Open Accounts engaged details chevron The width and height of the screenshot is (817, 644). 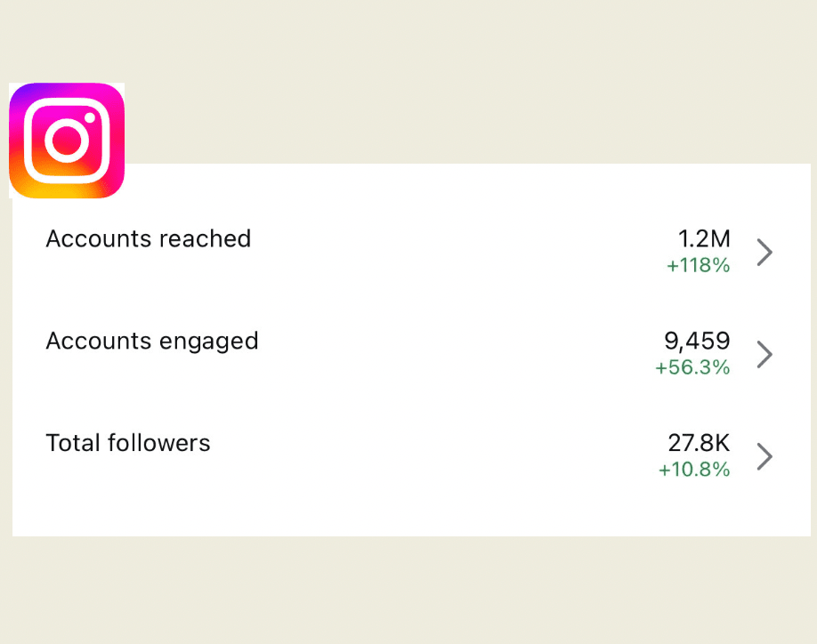click(764, 354)
